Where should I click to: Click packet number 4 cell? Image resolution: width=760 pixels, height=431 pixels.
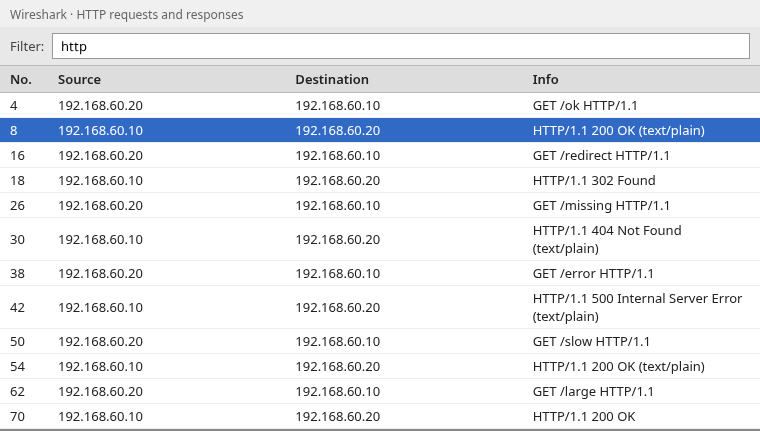pos(14,105)
